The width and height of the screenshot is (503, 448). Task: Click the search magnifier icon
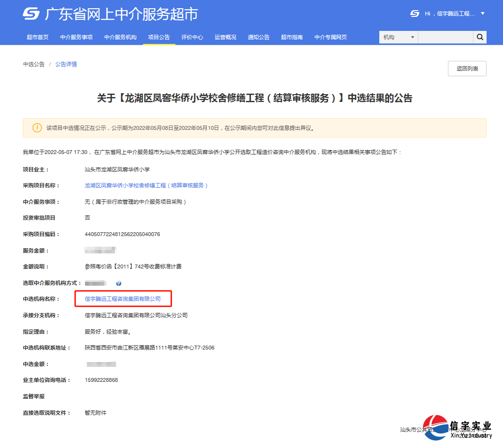pyautogui.click(x=479, y=37)
